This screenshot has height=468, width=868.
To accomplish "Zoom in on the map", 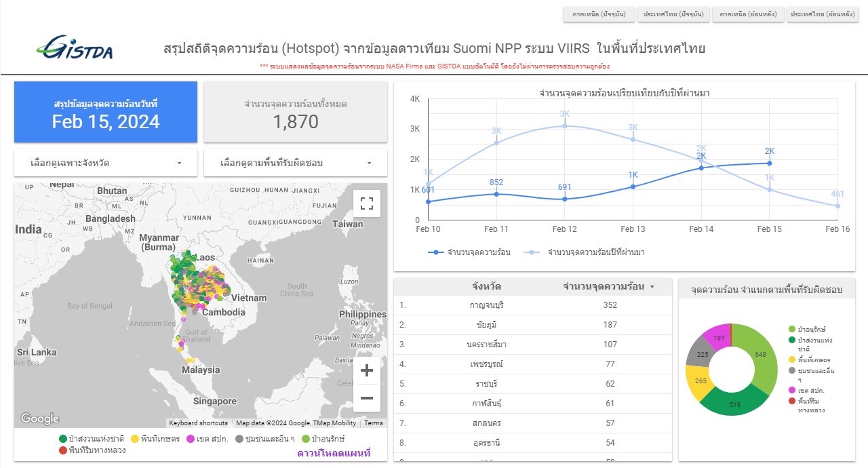I will point(367,370).
